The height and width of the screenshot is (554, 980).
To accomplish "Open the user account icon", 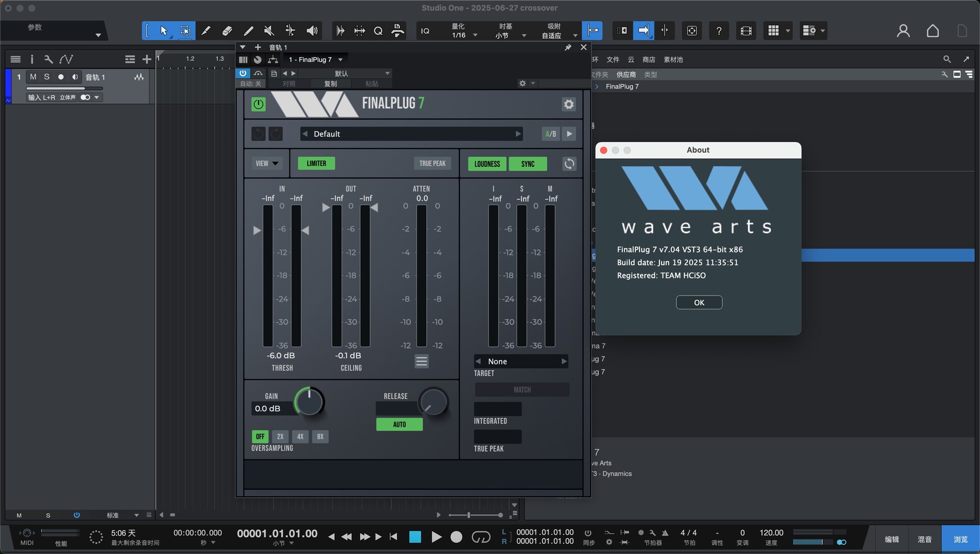I will [x=903, y=31].
